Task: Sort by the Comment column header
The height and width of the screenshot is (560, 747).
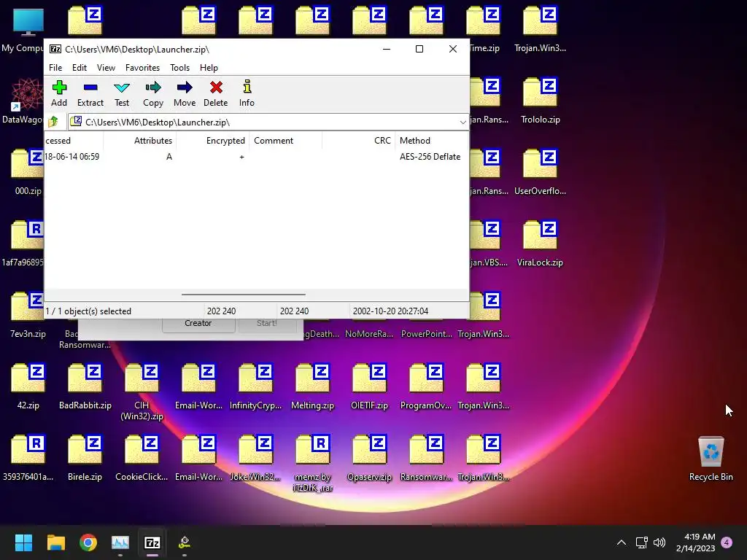Action: click(285, 141)
